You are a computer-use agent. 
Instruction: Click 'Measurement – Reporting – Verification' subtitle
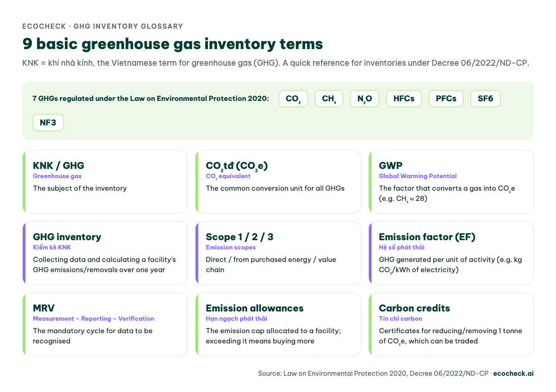(94, 318)
